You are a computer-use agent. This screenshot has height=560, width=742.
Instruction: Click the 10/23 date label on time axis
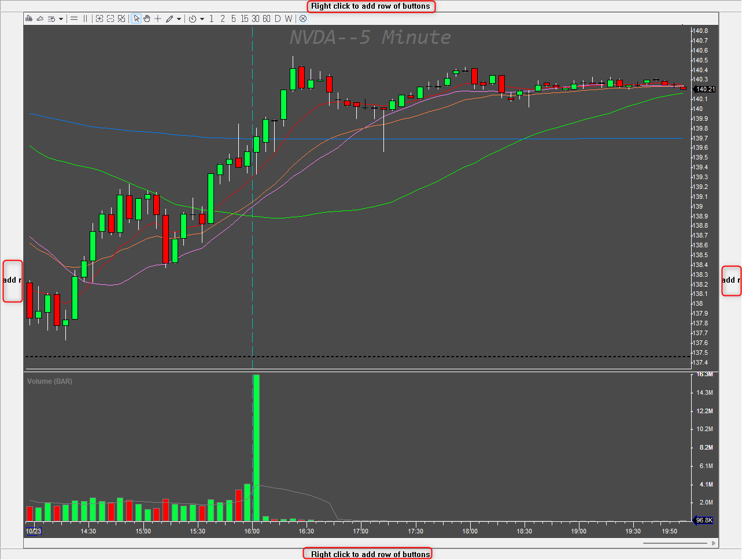[34, 531]
